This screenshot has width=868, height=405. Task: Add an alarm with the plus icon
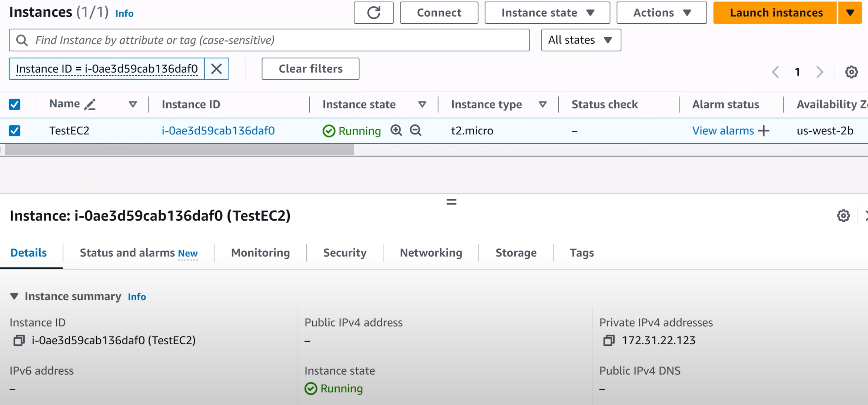[x=764, y=131]
